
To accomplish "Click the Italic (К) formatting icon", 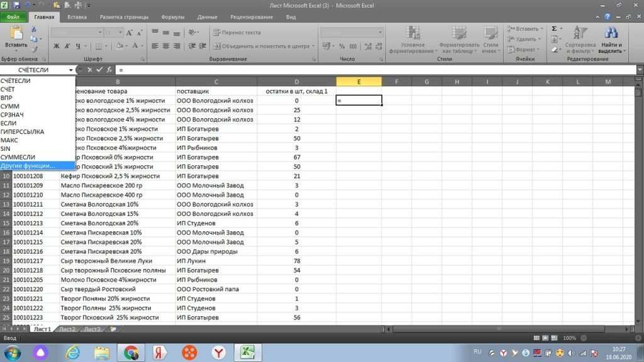I will point(67,46).
